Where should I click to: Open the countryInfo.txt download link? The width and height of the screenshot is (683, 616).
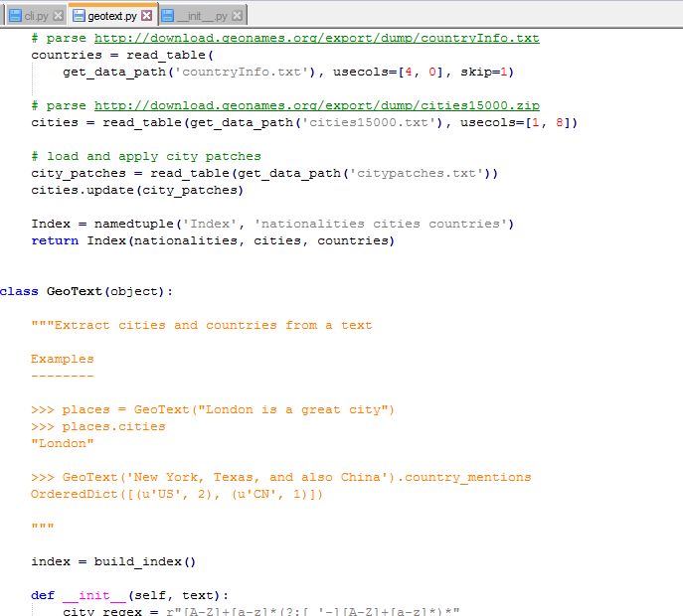coord(317,39)
